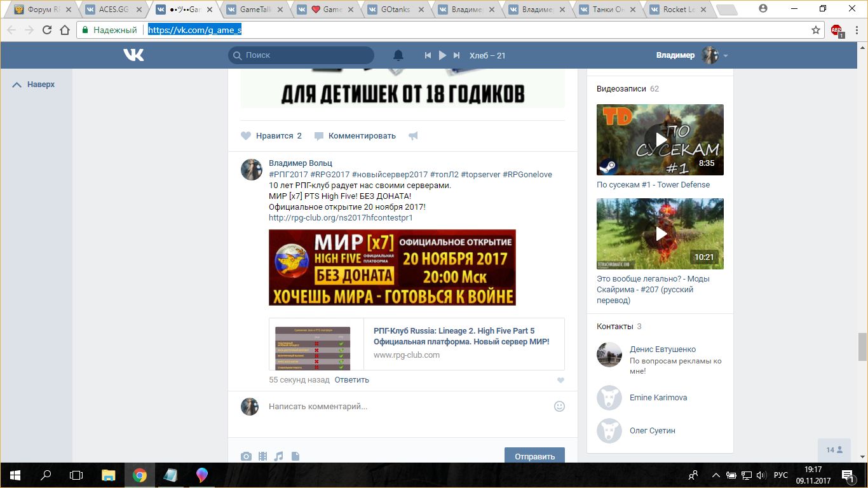Show hidden system tray icons

(x=716, y=475)
